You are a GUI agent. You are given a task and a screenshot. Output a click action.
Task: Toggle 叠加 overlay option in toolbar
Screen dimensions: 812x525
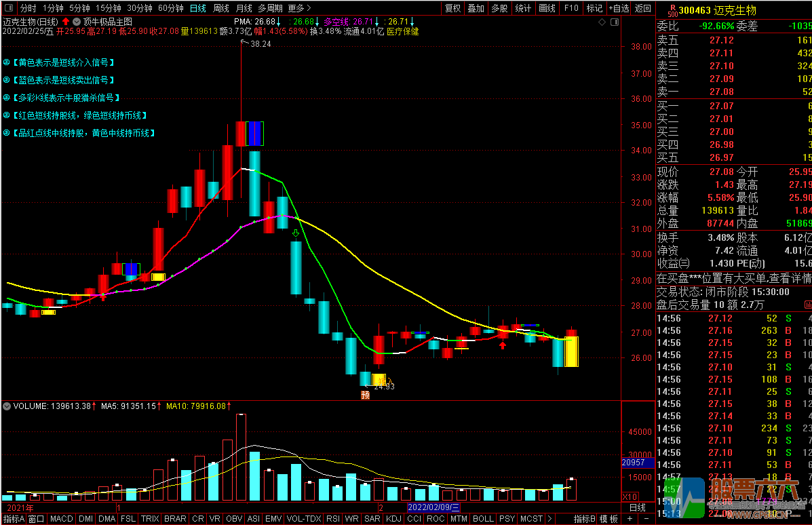click(x=476, y=8)
